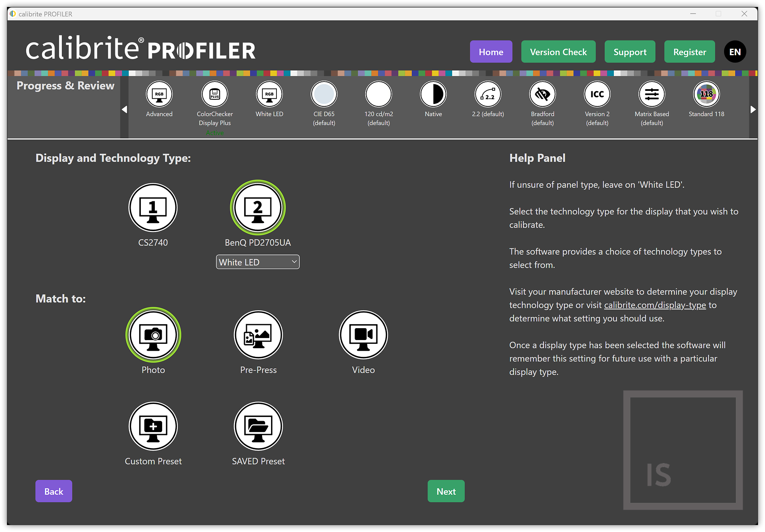The image size is (765, 532).
Task: Open the Advanced RGB settings icon
Action: tap(159, 94)
